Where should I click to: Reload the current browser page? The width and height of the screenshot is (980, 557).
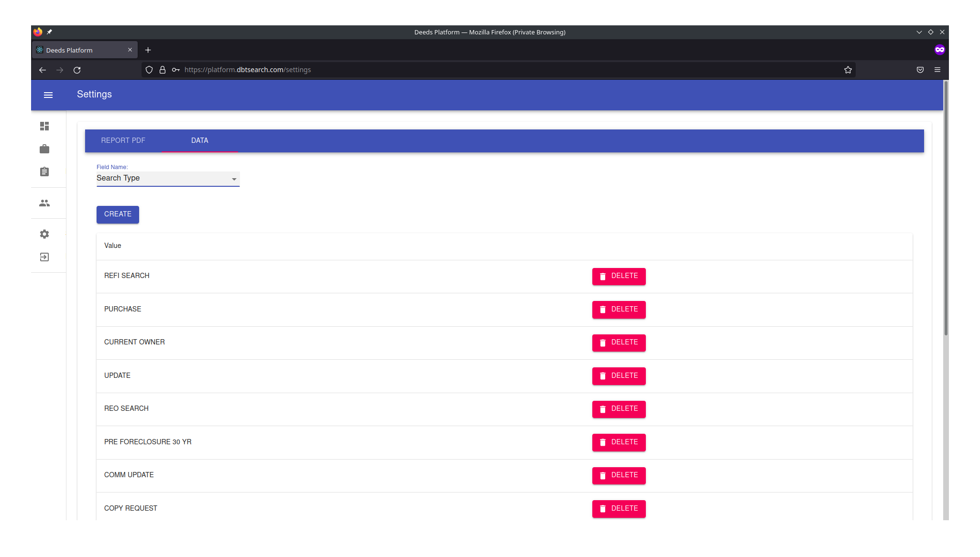(77, 70)
